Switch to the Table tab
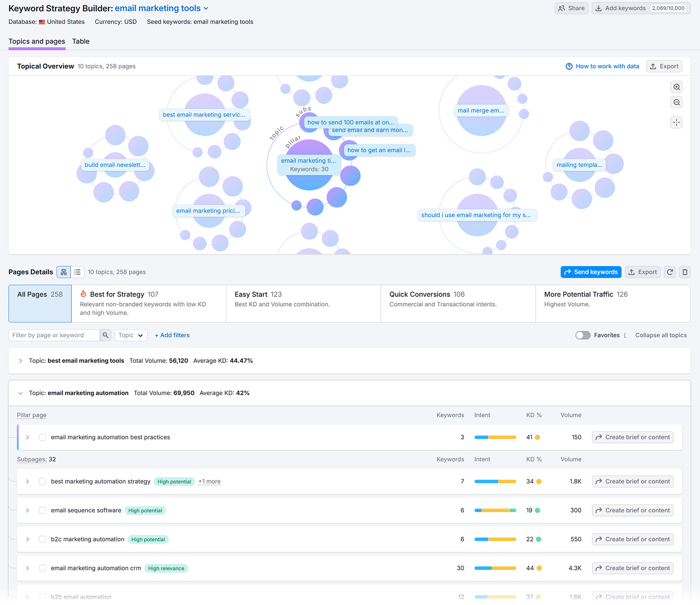Screen dimensions: 700x605 coord(80,41)
